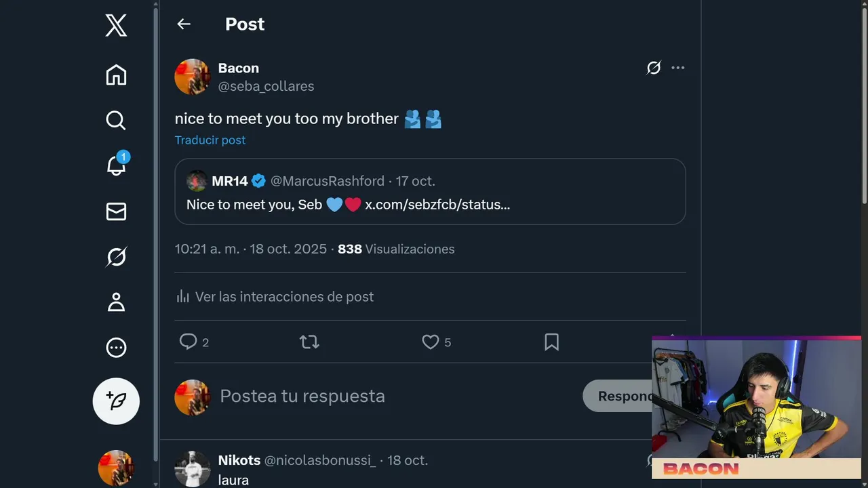Screen dimensions: 868x488
Task: Click the Traducir post link
Action: click(x=210, y=140)
